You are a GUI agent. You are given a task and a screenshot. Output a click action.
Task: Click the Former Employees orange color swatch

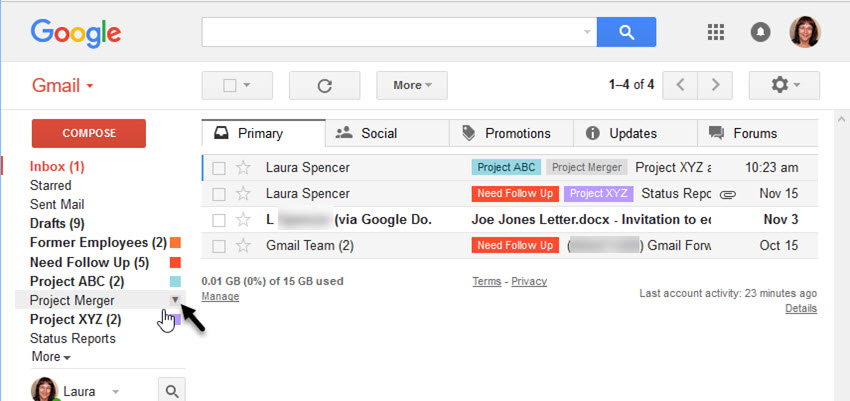tap(175, 243)
